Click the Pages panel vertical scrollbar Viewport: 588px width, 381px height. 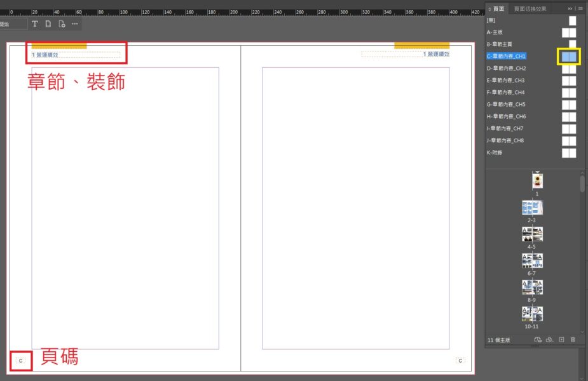pyautogui.click(x=582, y=184)
